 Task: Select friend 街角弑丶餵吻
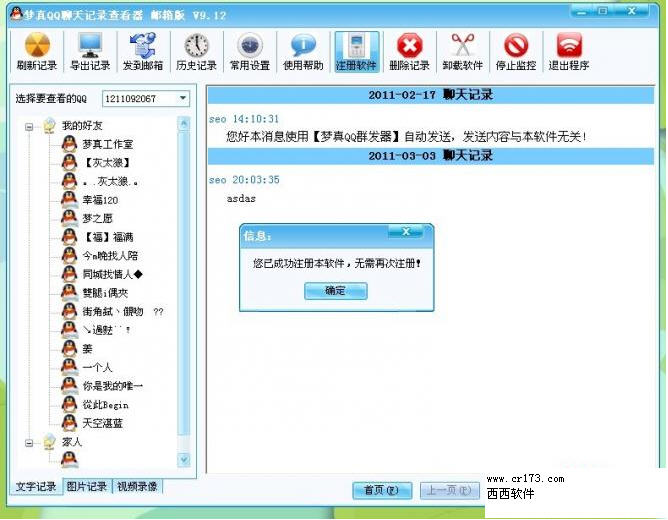[x=123, y=311]
